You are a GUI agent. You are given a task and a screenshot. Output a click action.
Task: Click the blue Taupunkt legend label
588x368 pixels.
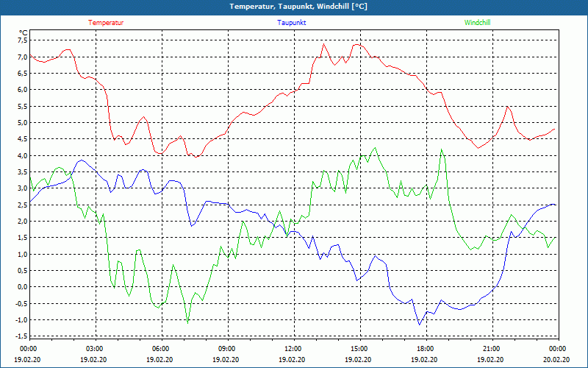point(291,23)
